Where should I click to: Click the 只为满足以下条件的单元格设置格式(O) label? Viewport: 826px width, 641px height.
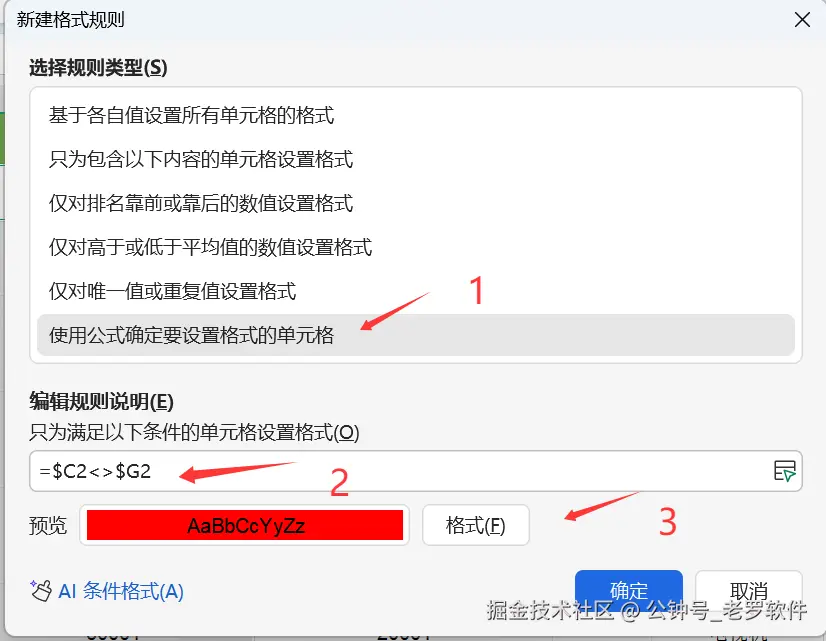tap(194, 432)
